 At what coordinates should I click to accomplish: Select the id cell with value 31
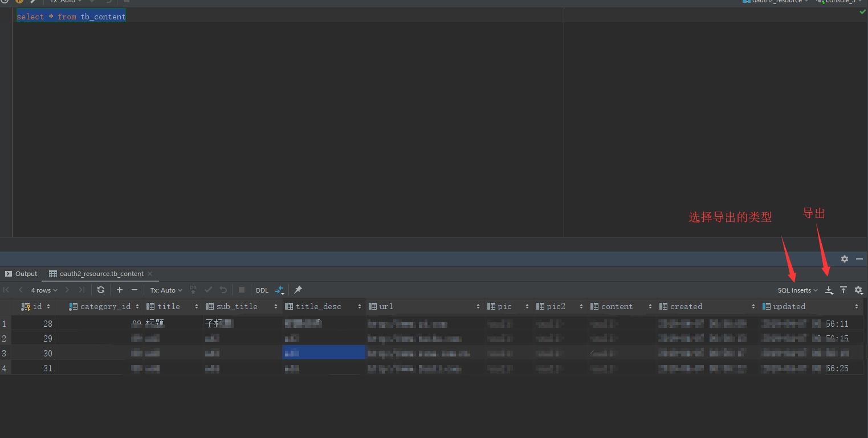(33, 368)
